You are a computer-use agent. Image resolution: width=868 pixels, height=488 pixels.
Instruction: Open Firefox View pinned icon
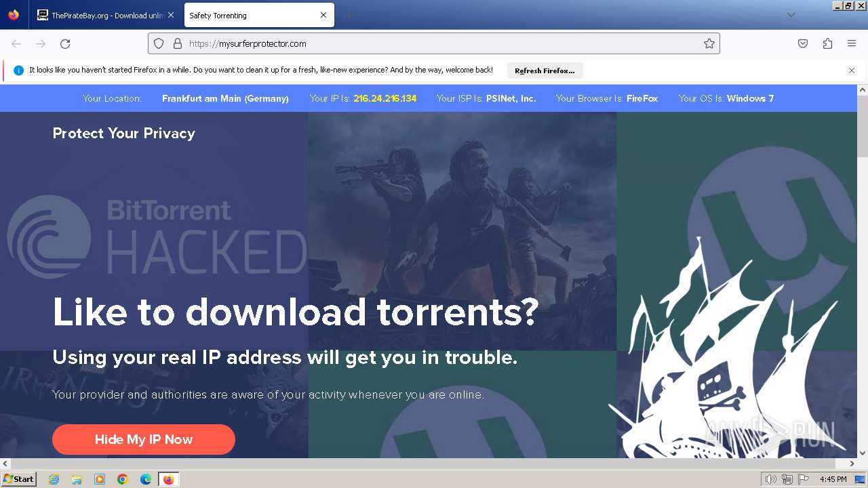14,15
